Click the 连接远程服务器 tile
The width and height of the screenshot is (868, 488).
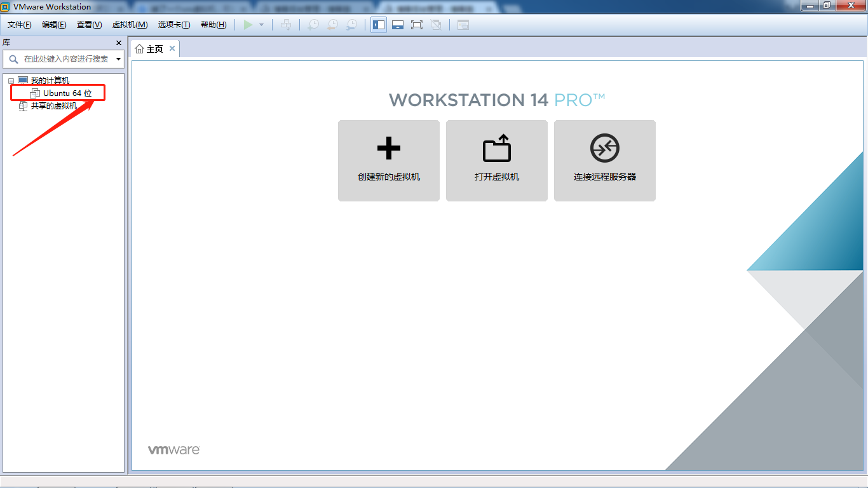[x=605, y=161]
